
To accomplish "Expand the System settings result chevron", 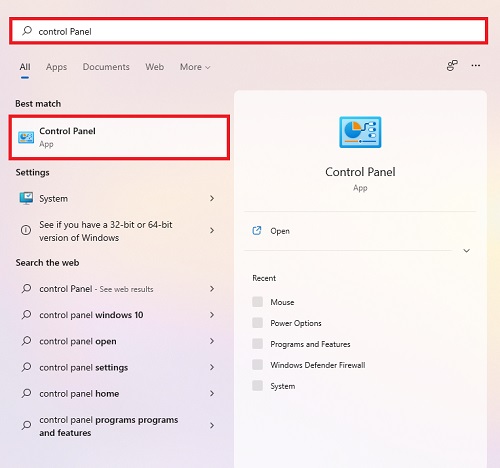I will click(x=212, y=198).
